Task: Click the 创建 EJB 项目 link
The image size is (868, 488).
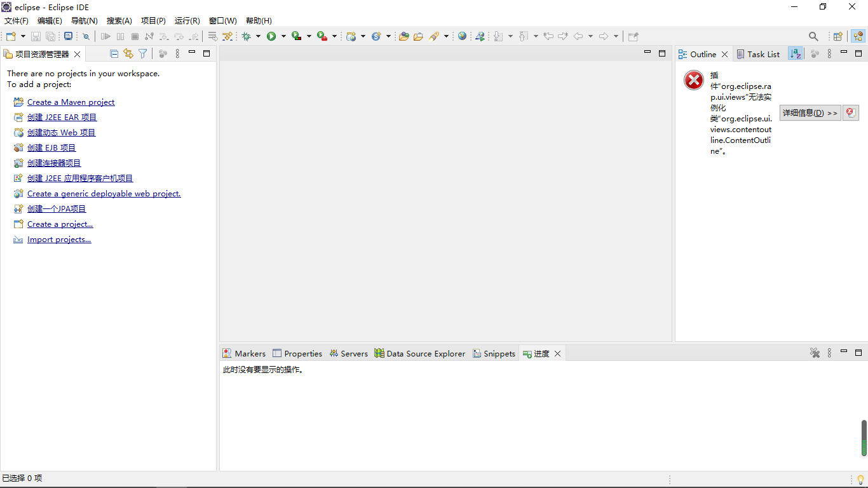Action: click(51, 148)
